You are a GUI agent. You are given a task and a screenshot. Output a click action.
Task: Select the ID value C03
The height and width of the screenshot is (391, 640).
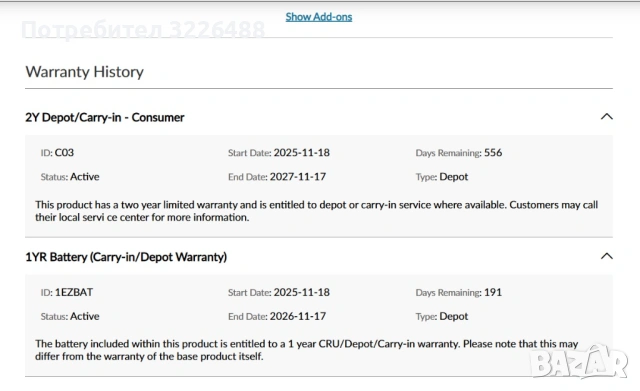[x=64, y=153]
